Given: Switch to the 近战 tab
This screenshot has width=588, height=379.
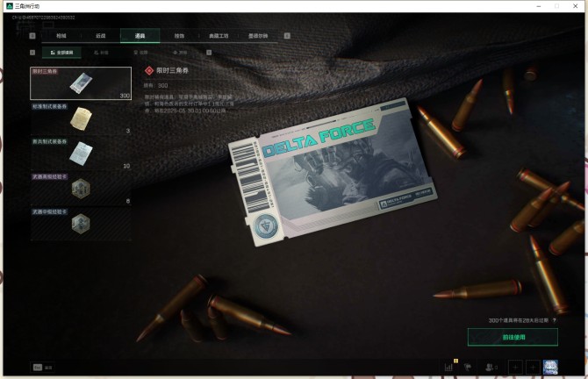Looking at the screenshot, I should [101, 36].
